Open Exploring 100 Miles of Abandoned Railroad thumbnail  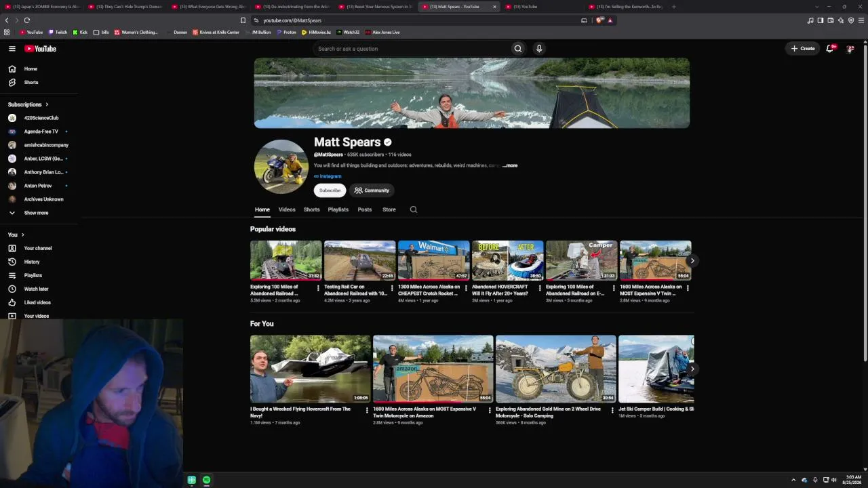point(286,260)
